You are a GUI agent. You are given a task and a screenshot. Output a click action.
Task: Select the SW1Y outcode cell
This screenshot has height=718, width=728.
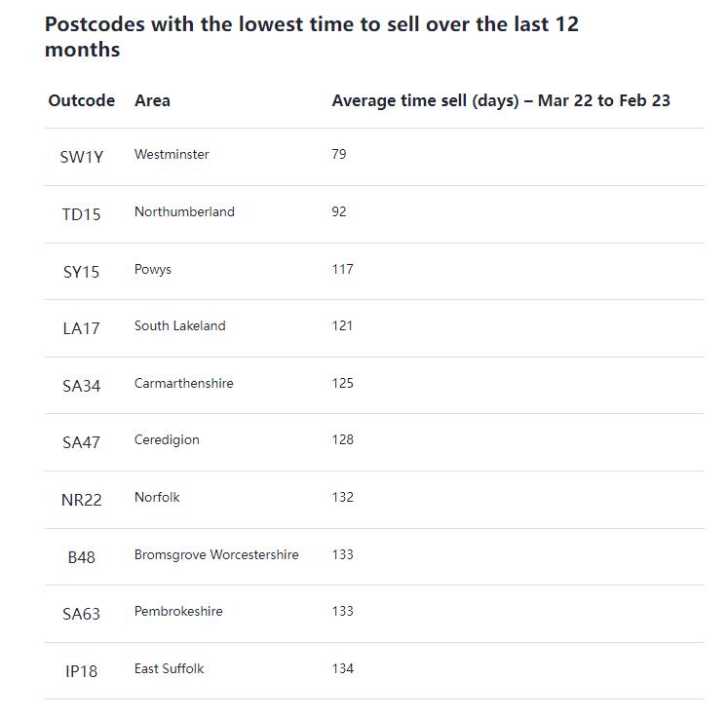81,156
